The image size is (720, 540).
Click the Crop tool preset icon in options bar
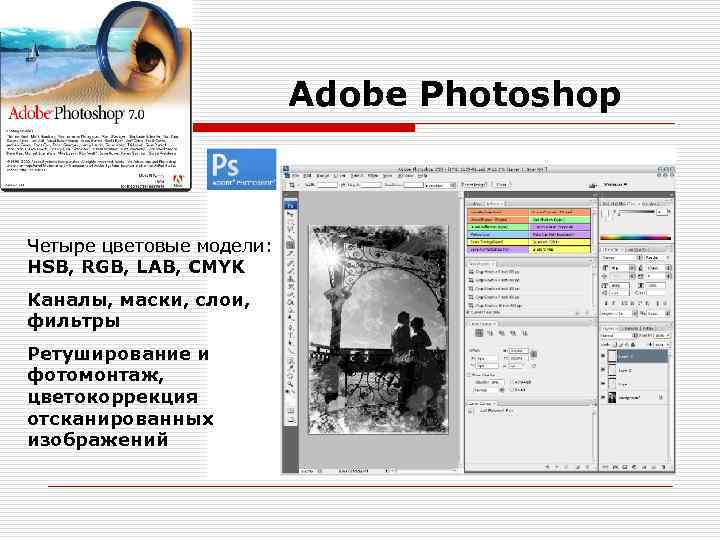(292, 186)
